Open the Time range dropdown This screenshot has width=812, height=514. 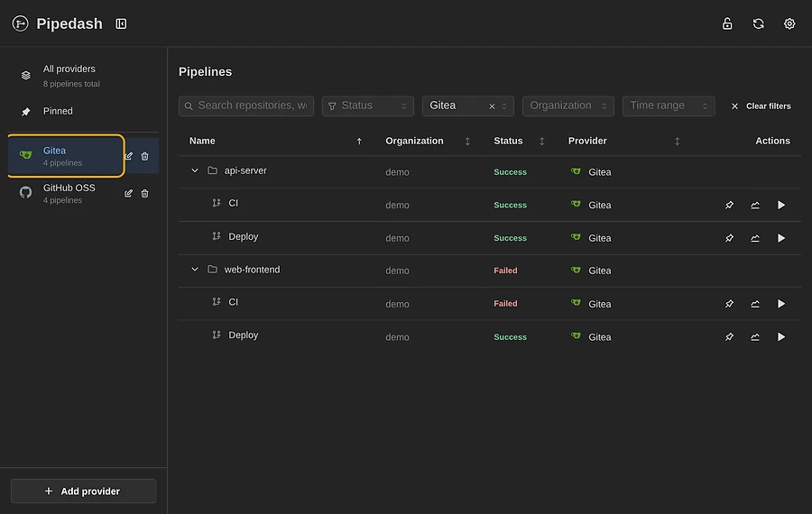click(x=669, y=106)
